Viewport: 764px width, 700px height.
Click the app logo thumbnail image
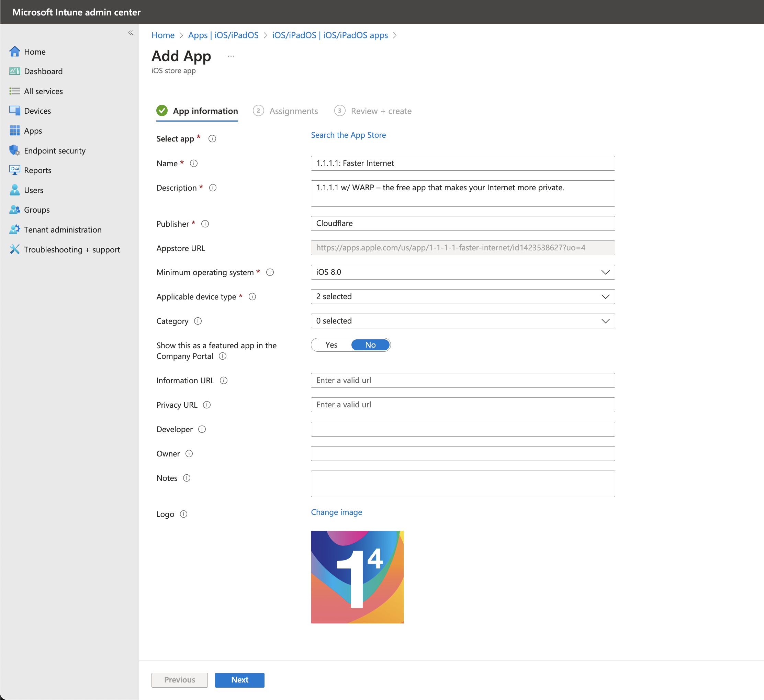tap(357, 577)
